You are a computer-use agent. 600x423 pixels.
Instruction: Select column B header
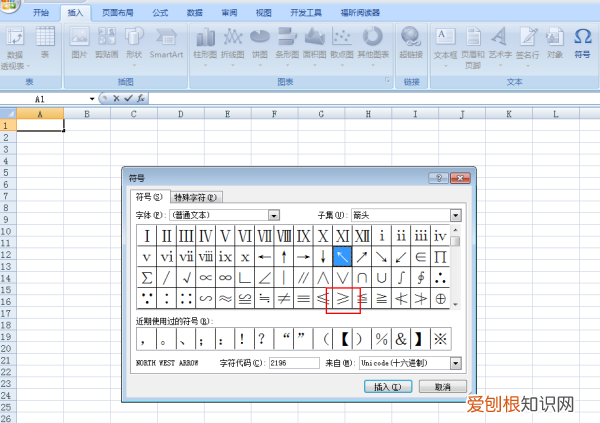click(87, 114)
